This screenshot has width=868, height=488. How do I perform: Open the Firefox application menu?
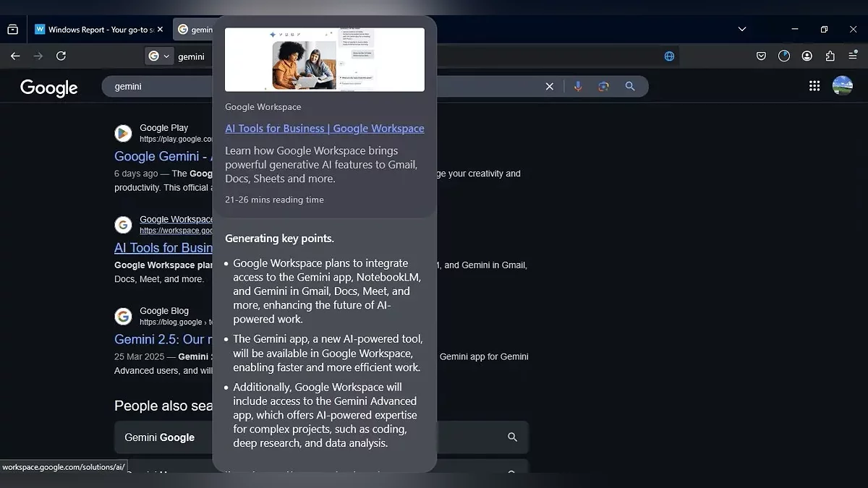pyautogui.click(x=853, y=56)
